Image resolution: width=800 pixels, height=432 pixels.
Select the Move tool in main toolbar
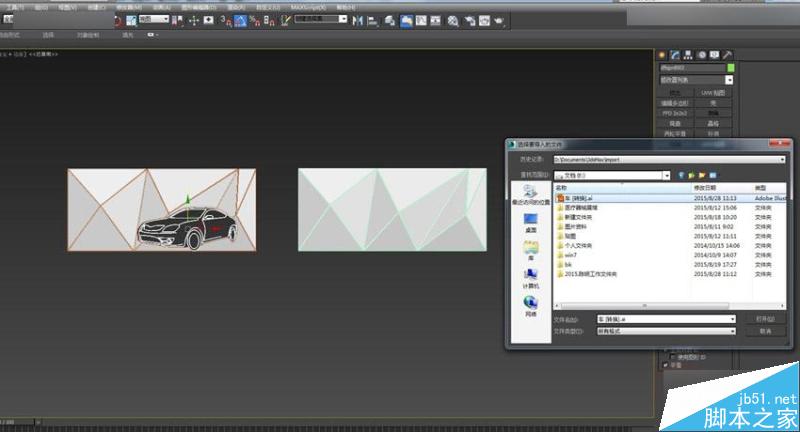click(193, 19)
